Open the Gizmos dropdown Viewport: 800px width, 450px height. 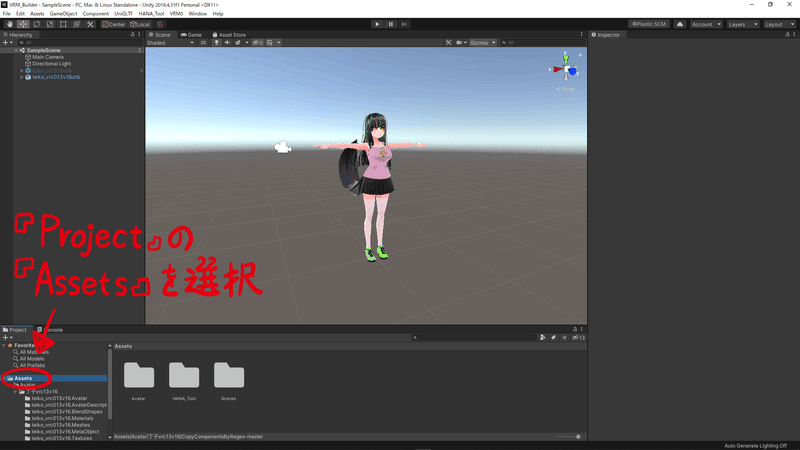[483, 43]
